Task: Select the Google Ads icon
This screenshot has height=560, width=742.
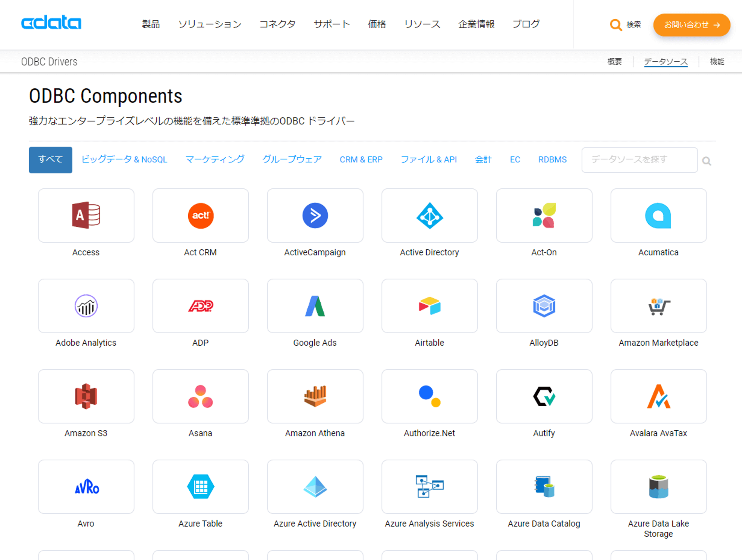Action: pyautogui.click(x=315, y=306)
